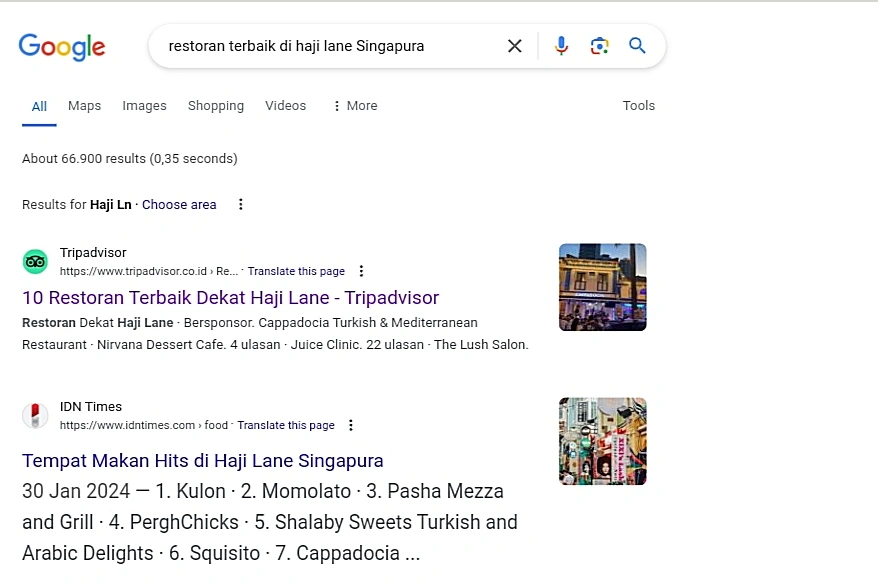Click the Tripadvisor owl favicon
The image size is (878, 585).
(35, 261)
